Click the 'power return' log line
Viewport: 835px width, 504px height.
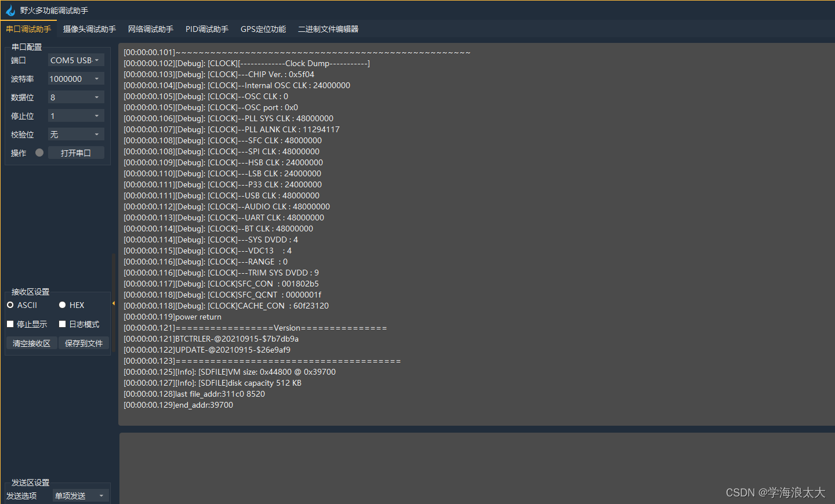[172, 317]
